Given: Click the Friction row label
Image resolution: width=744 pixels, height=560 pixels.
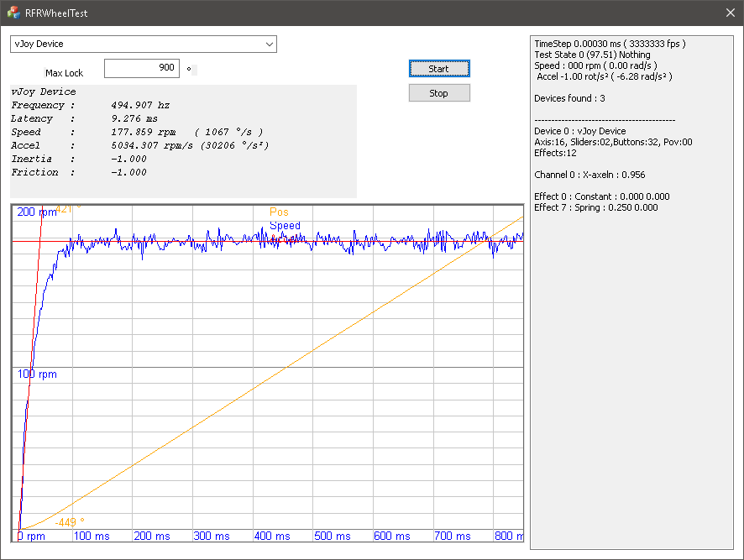Looking at the screenshot, I should click(x=34, y=172).
